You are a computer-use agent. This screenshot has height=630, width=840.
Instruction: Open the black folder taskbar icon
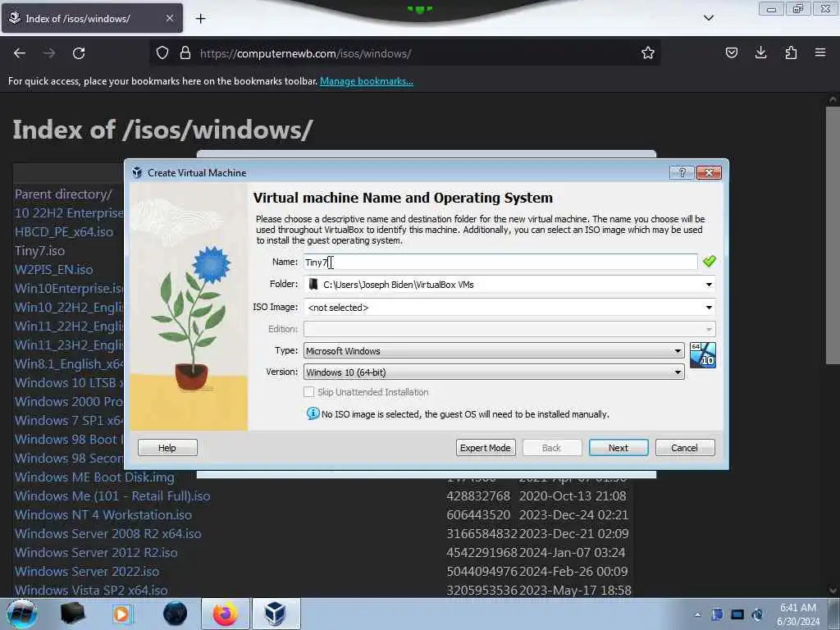(x=72, y=614)
